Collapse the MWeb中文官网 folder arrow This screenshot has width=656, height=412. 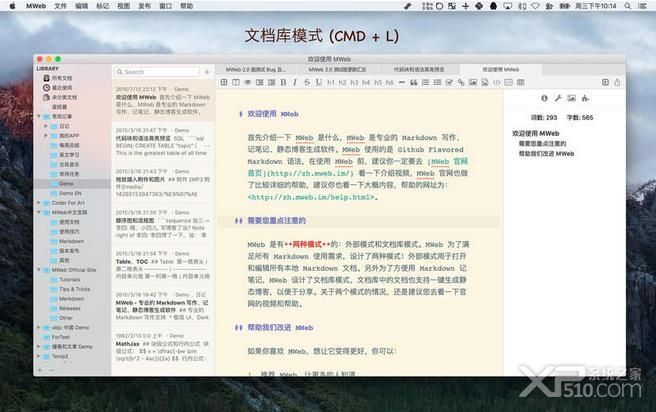(x=39, y=212)
